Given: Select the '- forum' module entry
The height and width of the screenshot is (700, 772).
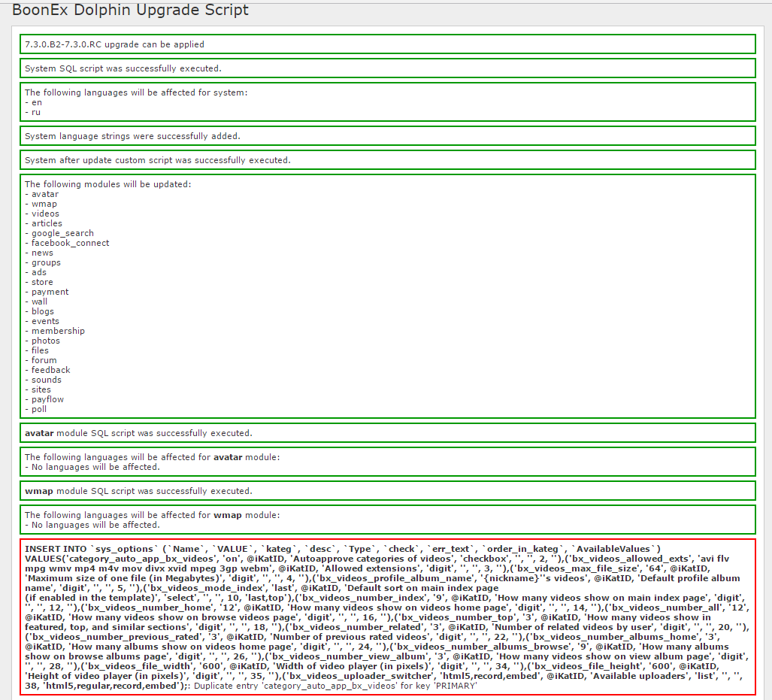Looking at the screenshot, I should coord(41,360).
